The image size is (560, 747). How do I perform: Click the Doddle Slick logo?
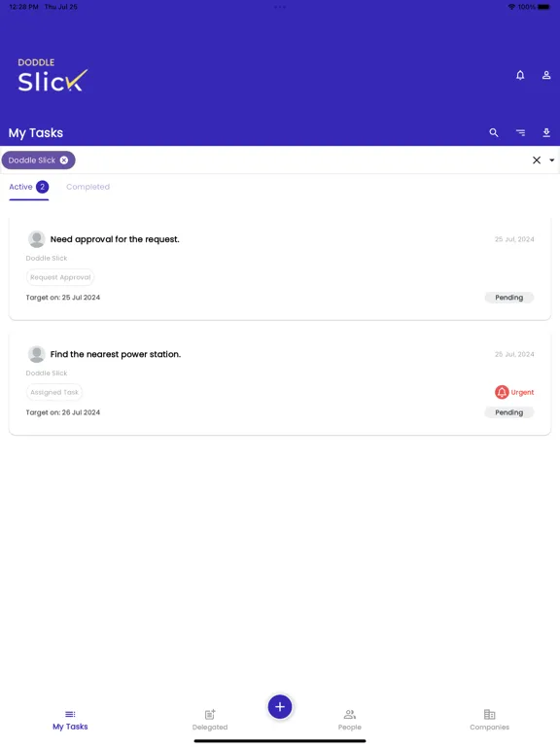click(52, 75)
